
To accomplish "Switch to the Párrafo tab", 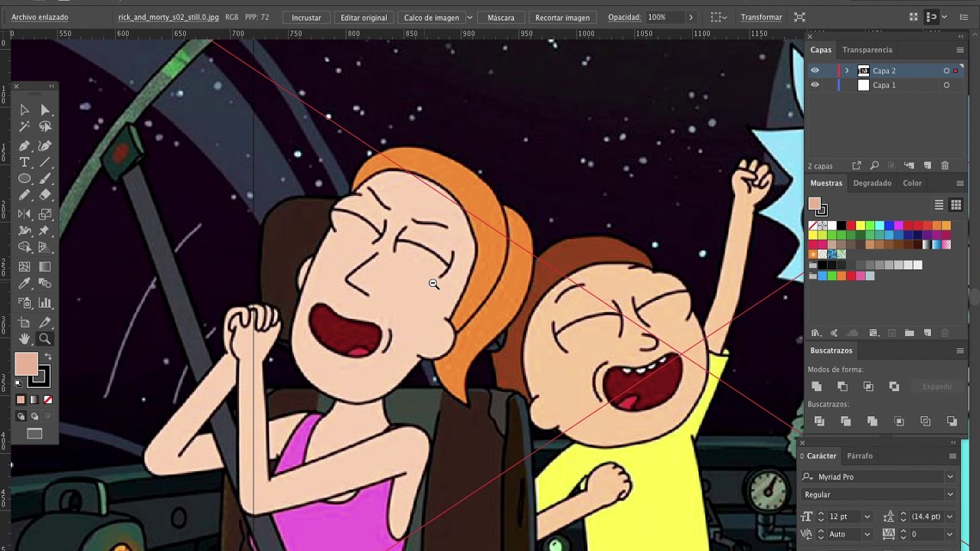I will [x=860, y=455].
